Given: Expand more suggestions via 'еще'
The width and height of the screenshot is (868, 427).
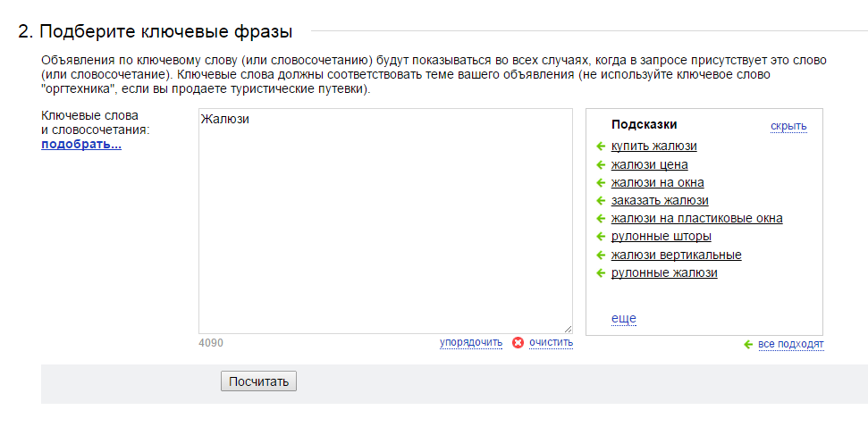Looking at the screenshot, I should coord(623,319).
